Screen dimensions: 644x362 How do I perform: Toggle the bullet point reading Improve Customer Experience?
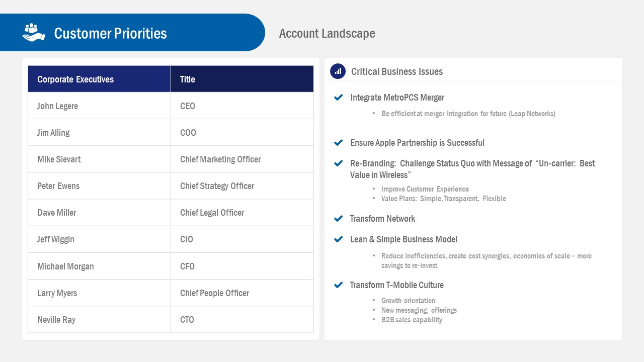pos(425,189)
